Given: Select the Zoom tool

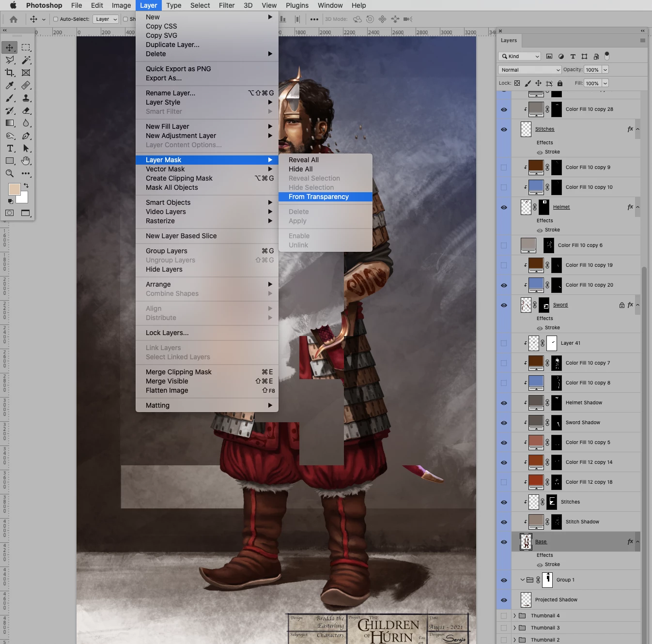Looking at the screenshot, I should tap(10, 173).
